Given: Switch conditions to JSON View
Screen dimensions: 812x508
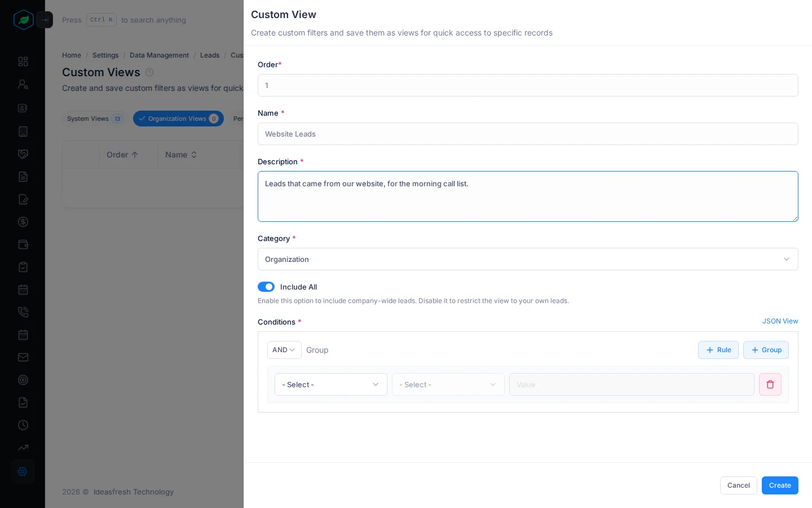Looking at the screenshot, I should pos(780,321).
